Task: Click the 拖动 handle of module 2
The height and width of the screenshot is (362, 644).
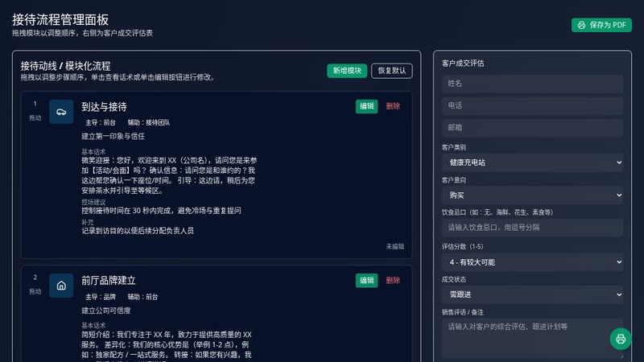Action: pos(35,292)
